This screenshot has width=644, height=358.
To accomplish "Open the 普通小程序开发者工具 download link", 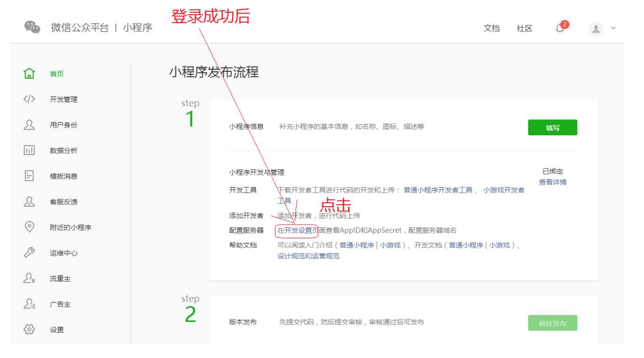I will 438,190.
